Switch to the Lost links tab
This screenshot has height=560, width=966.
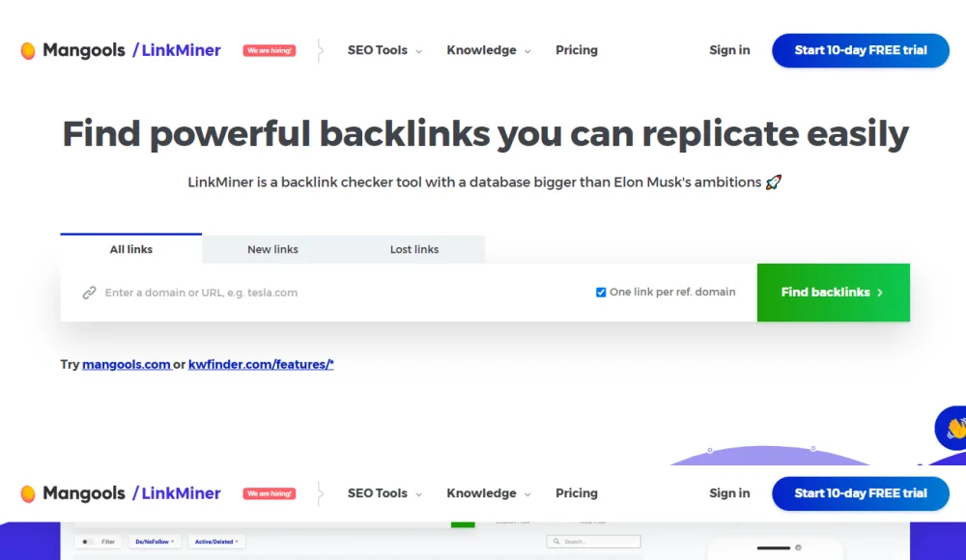[413, 249]
